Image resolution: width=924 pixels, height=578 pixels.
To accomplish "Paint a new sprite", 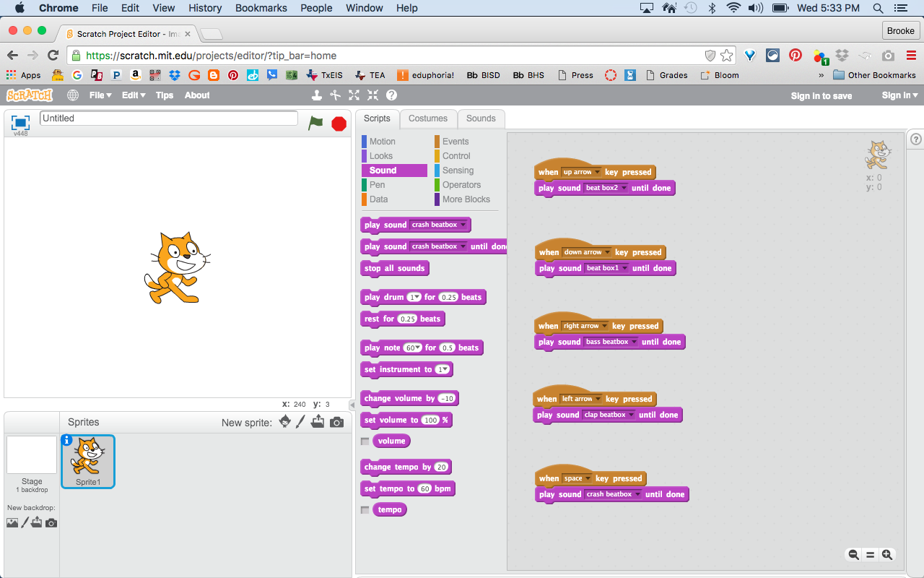I will point(301,422).
